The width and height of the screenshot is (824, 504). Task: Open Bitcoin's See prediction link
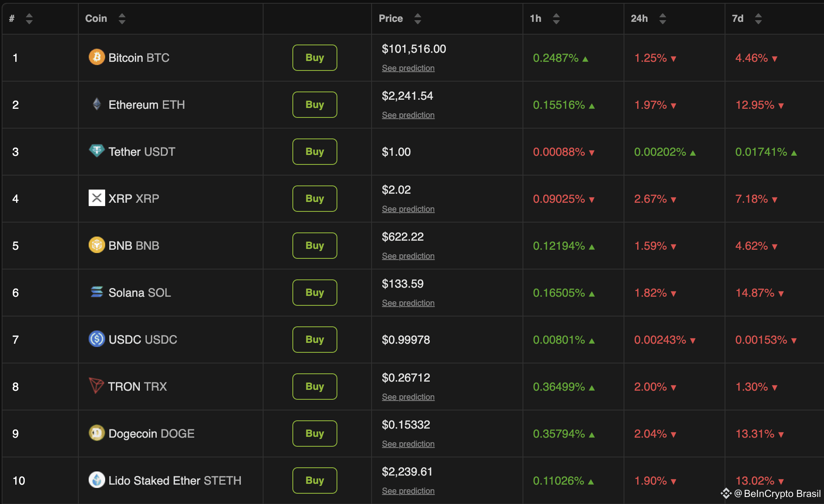point(408,68)
